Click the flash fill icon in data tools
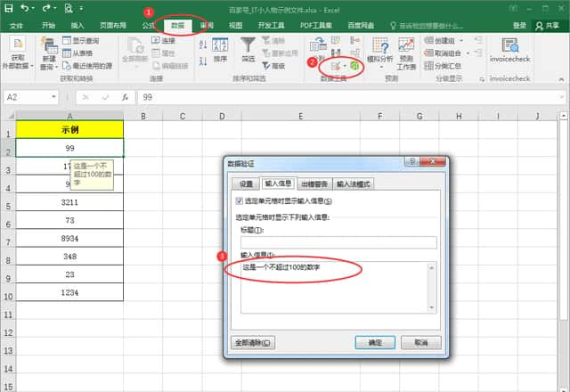 336,40
